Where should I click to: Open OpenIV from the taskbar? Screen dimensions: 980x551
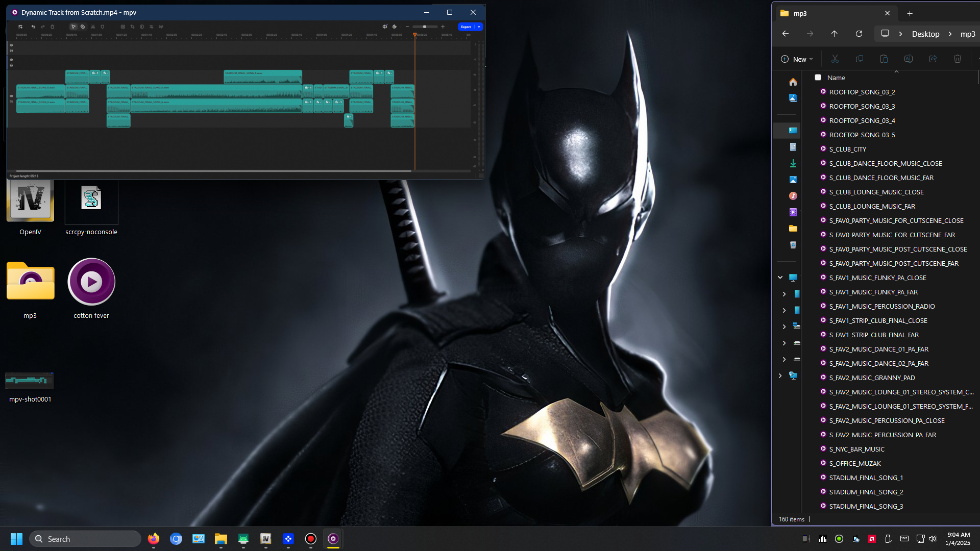click(266, 539)
